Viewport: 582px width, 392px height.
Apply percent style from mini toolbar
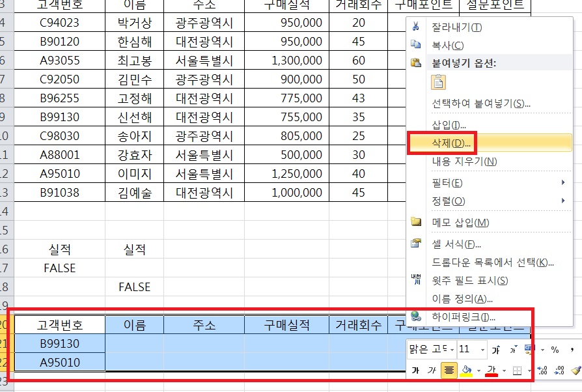[555, 350]
